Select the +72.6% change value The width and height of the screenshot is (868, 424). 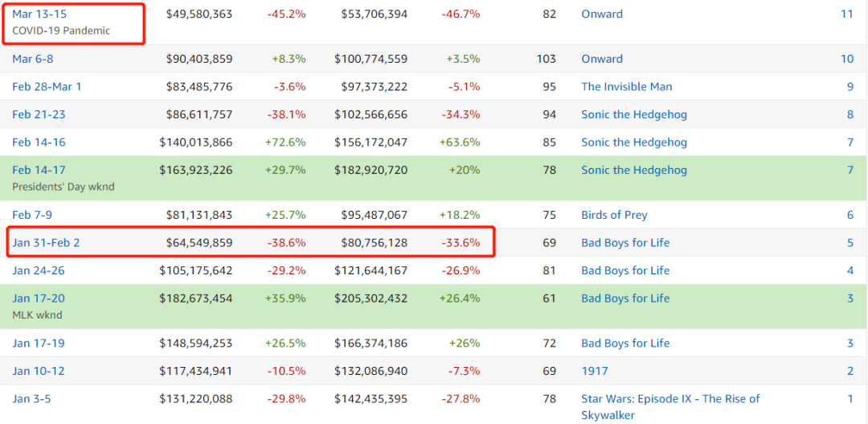click(x=285, y=142)
